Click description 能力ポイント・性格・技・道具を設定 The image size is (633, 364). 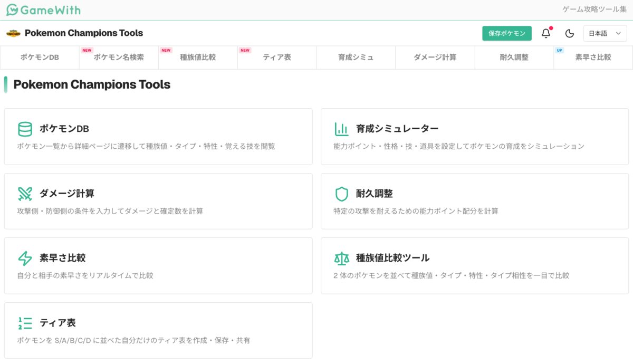[459, 146]
